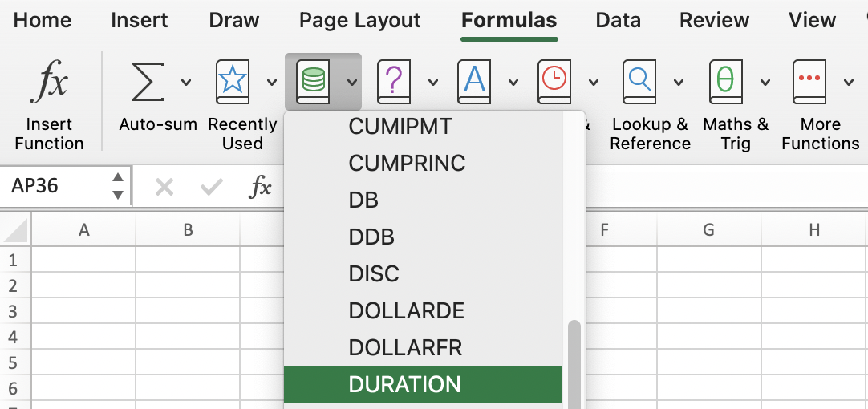Image resolution: width=868 pixels, height=409 pixels.
Task: Click the select-all corner triangle
Action: (15, 230)
